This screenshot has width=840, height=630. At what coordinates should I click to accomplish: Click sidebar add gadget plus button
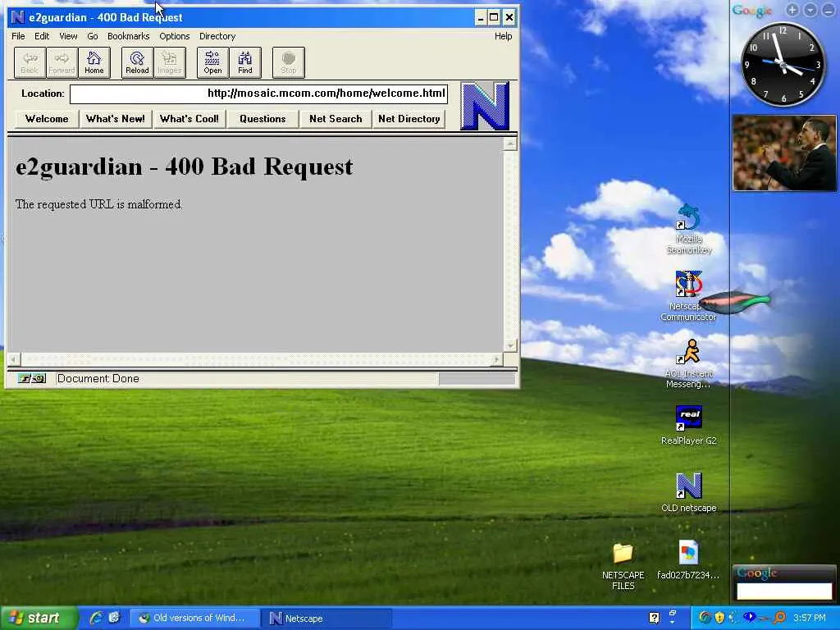click(x=792, y=10)
